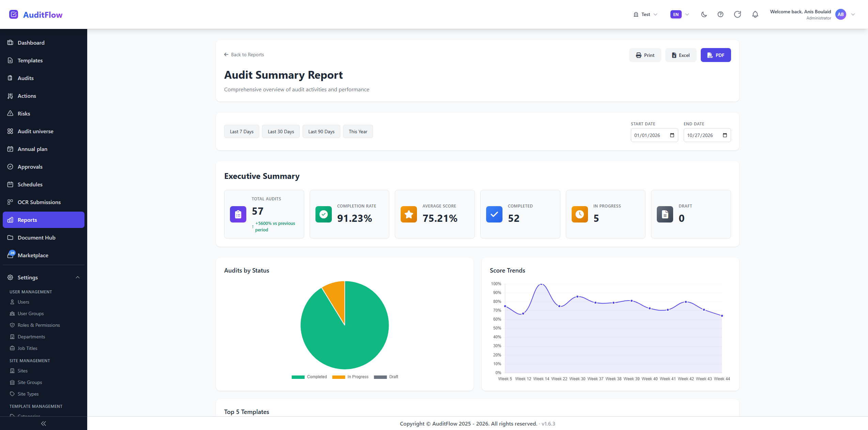The height and width of the screenshot is (430, 868).
Task: Open the Test organization dropdown
Action: tap(646, 14)
